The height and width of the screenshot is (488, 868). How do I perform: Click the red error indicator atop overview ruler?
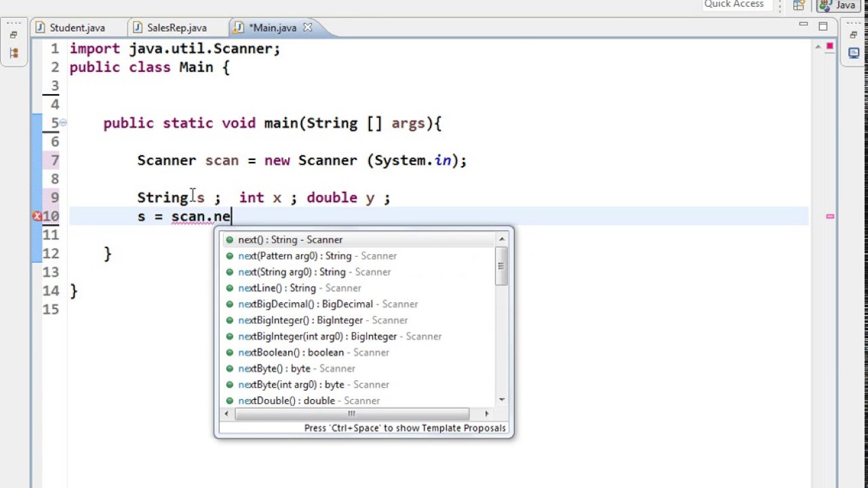pos(829,47)
